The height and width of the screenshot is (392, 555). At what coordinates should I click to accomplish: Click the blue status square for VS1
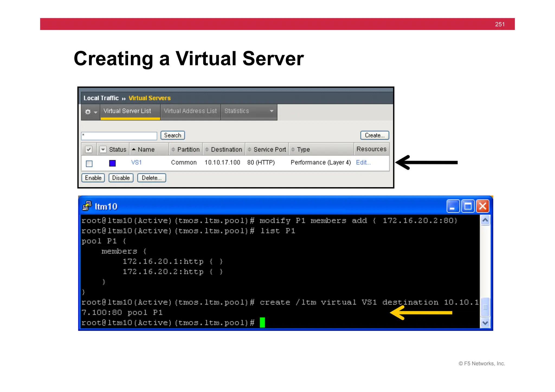coord(112,163)
